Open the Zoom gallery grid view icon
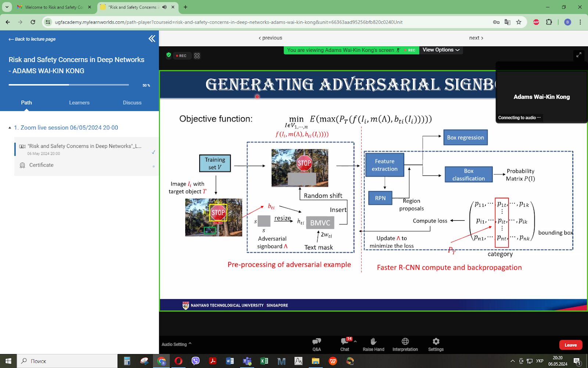The width and height of the screenshot is (588, 368). 197,56
